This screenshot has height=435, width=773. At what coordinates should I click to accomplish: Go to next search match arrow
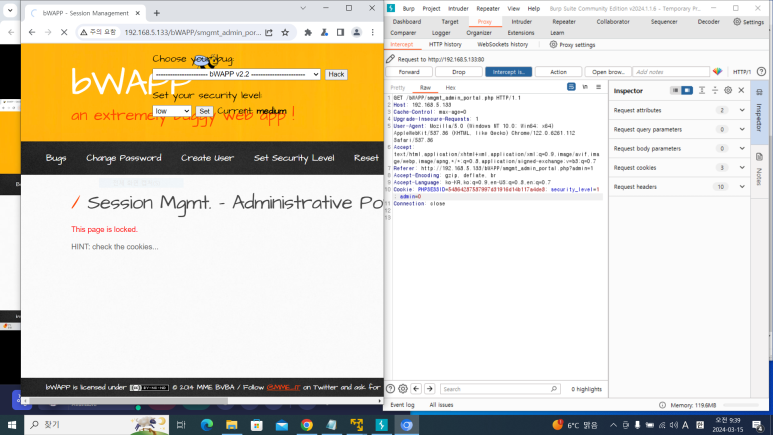coord(430,389)
